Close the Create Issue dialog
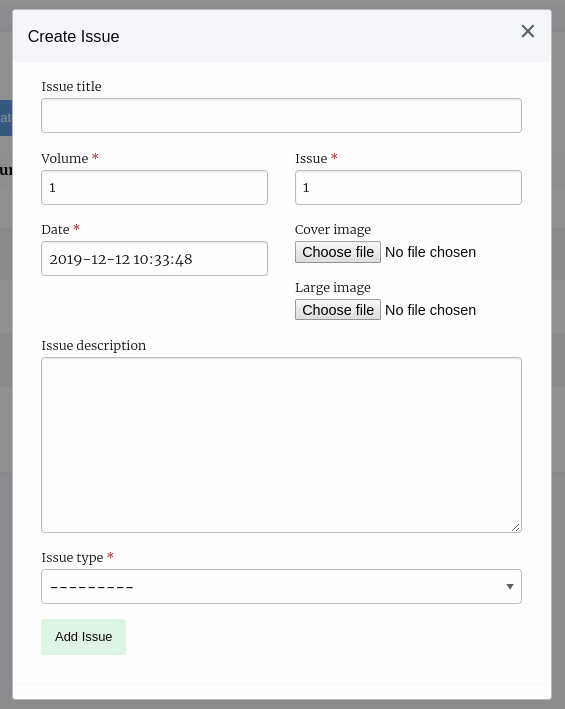The height and width of the screenshot is (709, 565). point(527,32)
